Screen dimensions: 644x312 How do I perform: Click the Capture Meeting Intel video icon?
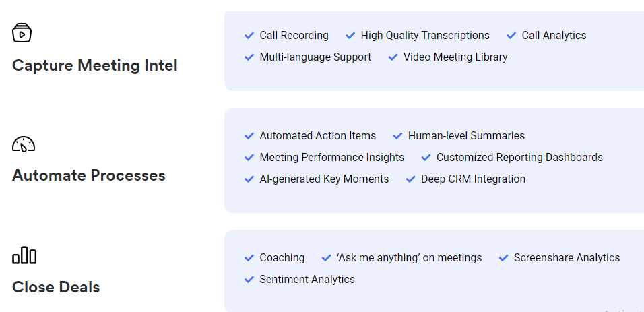click(x=22, y=32)
